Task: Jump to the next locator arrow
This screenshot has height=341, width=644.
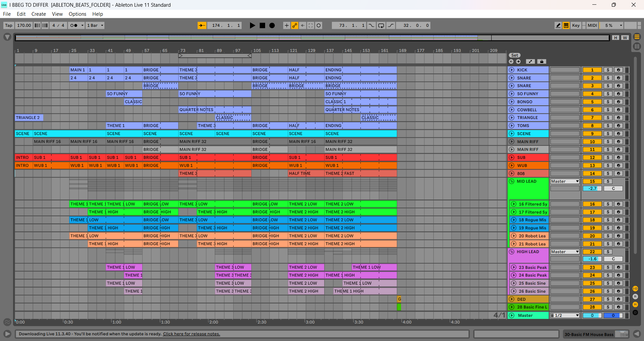Action: tap(518, 61)
